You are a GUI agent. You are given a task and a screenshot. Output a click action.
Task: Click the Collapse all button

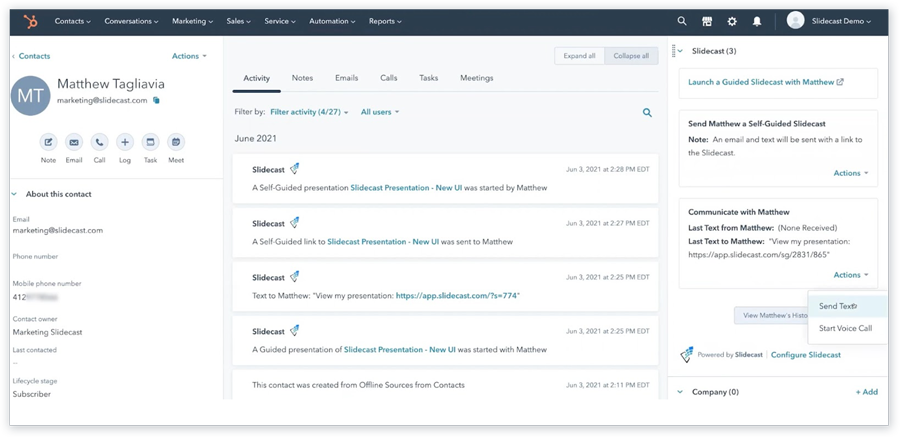pyautogui.click(x=631, y=56)
